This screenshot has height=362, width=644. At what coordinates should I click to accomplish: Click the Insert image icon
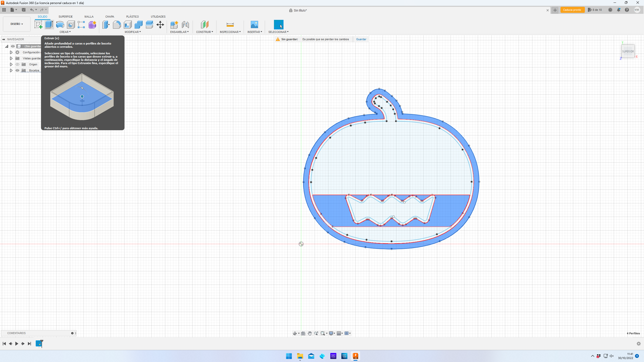[x=254, y=25]
